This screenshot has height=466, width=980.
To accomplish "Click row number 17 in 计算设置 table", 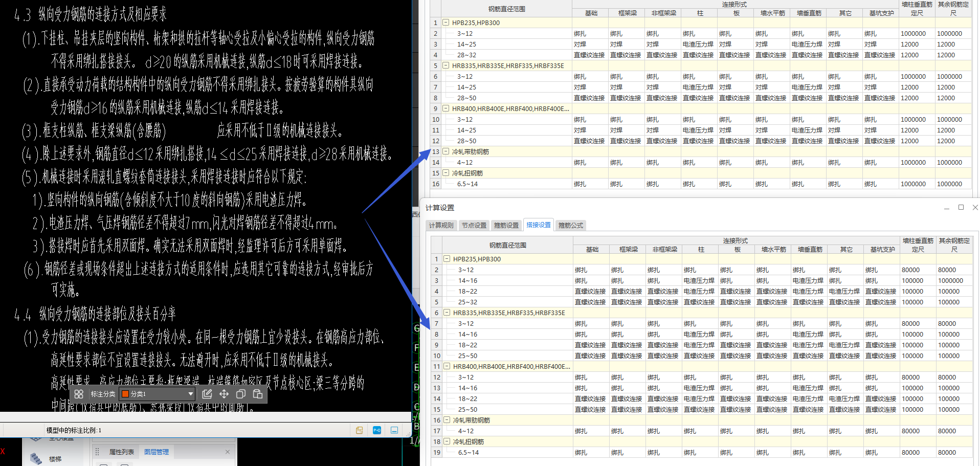I will coord(437,431).
